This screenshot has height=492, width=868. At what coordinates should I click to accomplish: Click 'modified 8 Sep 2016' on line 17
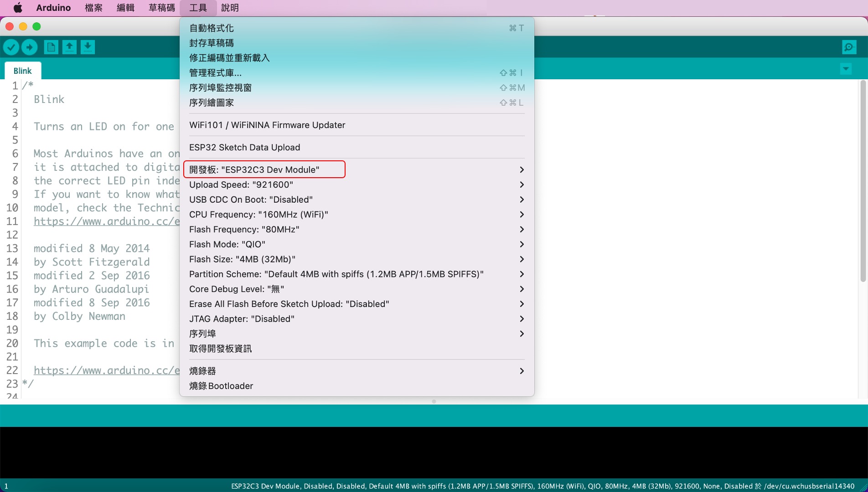(x=92, y=302)
